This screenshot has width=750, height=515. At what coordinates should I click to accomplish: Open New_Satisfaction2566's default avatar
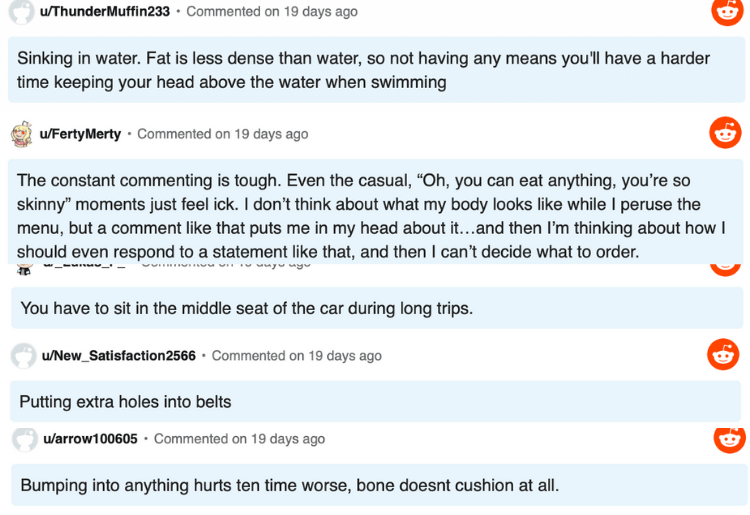23,356
